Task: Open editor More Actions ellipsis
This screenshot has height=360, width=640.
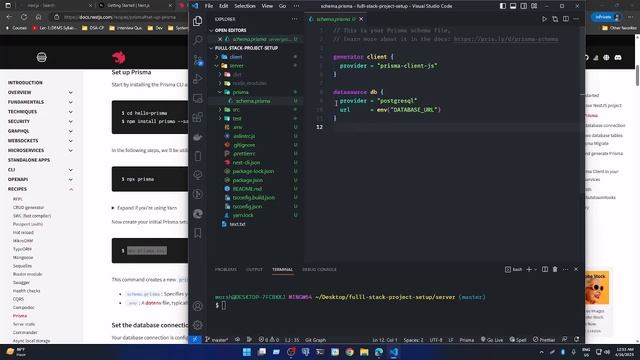Action: [x=576, y=19]
